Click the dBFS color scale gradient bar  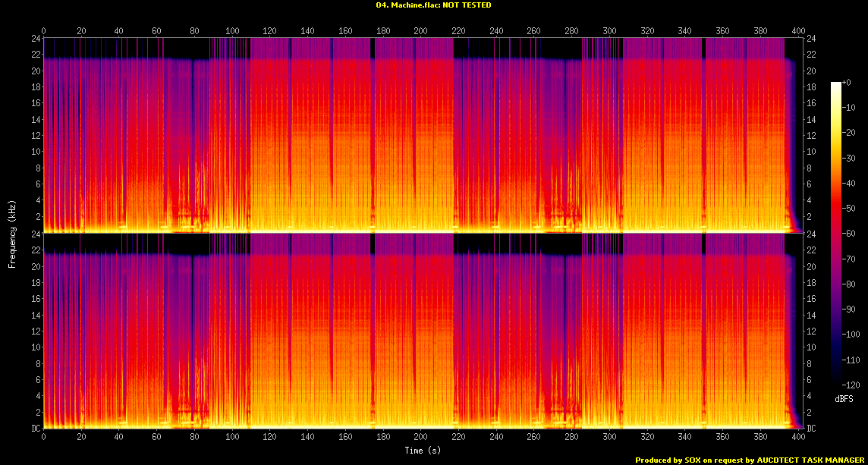pos(835,234)
